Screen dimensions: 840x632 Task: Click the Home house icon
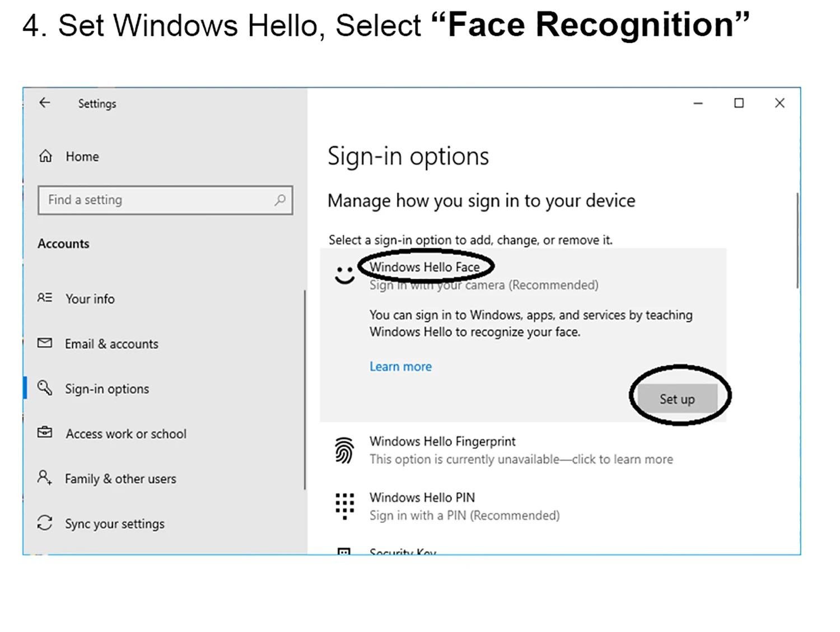[x=45, y=156]
